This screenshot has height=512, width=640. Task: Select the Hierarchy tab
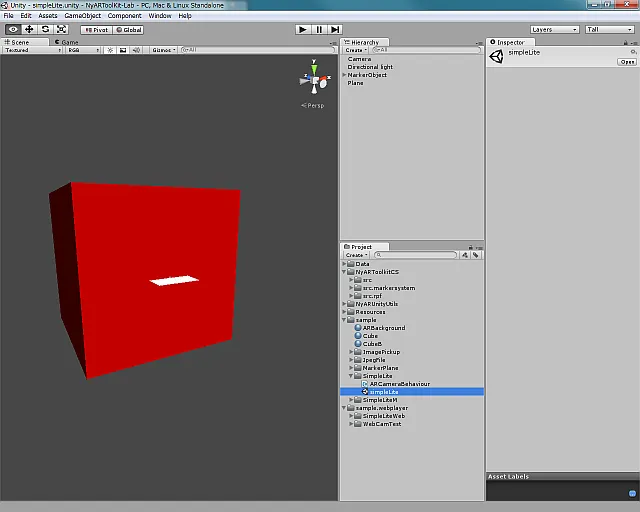[364, 42]
